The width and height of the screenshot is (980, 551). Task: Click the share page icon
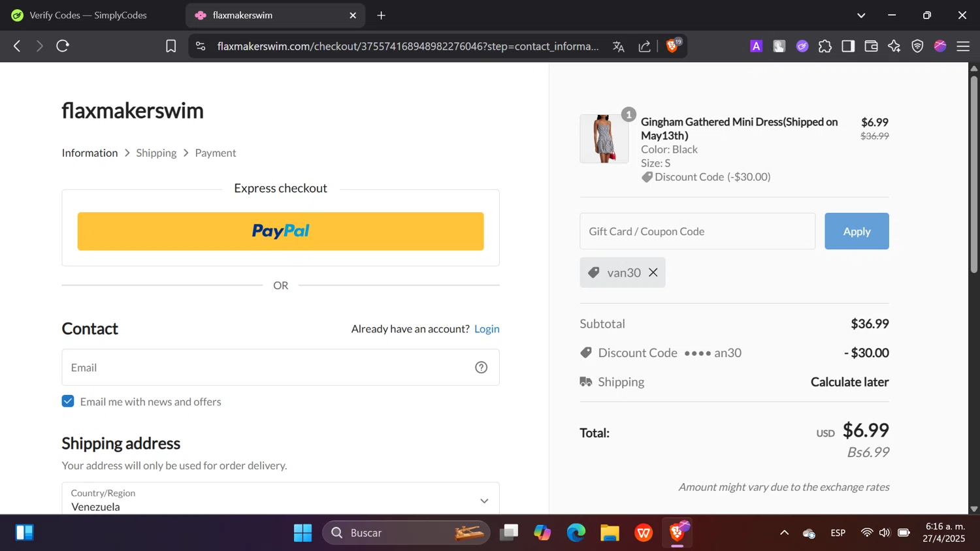[x=644, y=46]
